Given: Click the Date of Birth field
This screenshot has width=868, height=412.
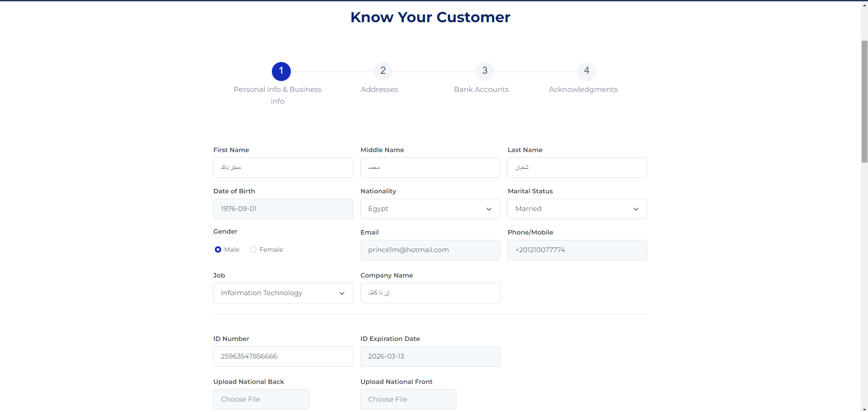Looking at the screenshot, I should point(283,209).
